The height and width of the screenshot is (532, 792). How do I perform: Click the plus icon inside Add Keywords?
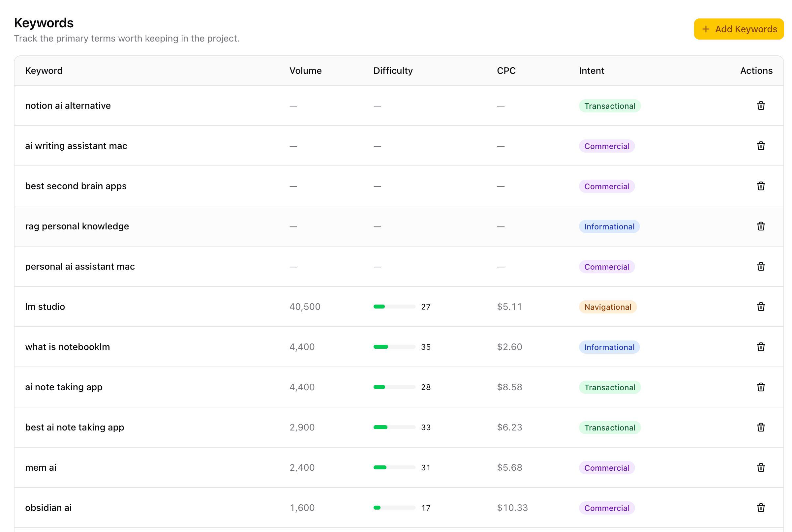click(706, 29)
